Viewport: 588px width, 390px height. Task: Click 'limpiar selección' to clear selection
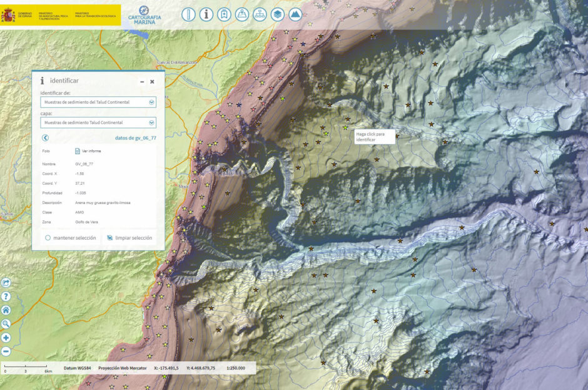pos(129,238)
